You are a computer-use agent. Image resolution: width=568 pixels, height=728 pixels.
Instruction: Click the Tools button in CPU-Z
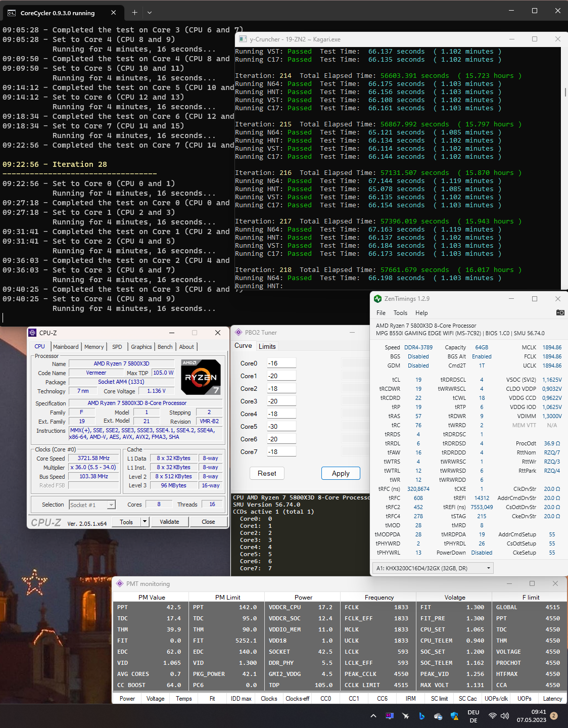[126, 522]
